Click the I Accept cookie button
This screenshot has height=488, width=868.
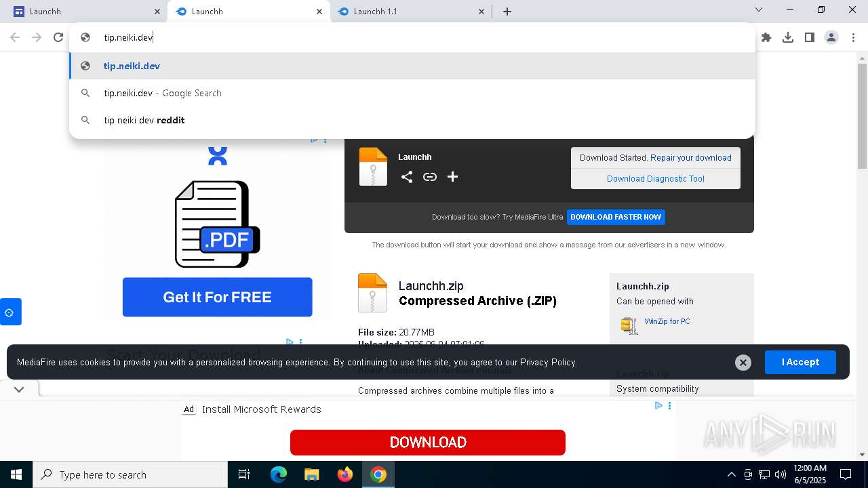(800, 362)
